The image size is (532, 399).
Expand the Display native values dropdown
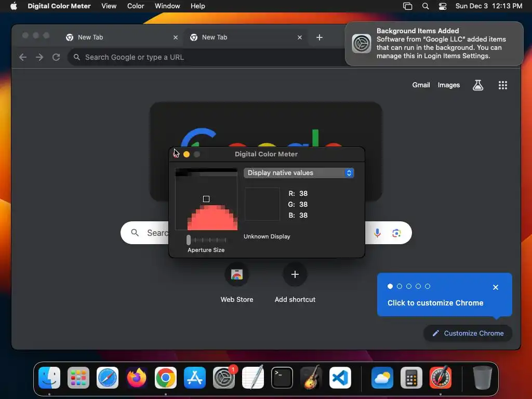[x=299, y=172]
